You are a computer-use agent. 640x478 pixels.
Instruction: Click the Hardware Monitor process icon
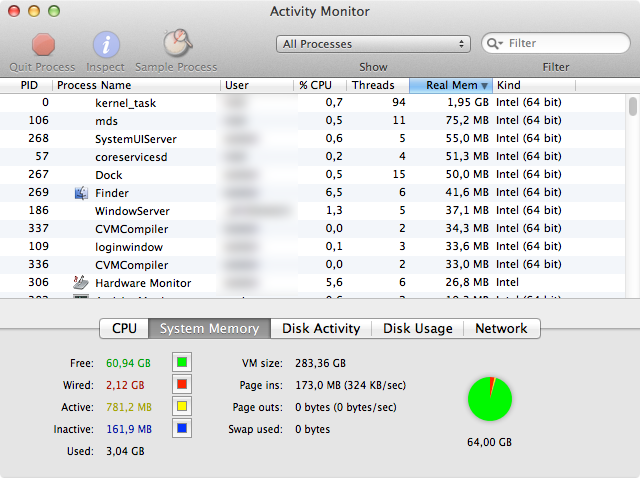coord(80,282)
